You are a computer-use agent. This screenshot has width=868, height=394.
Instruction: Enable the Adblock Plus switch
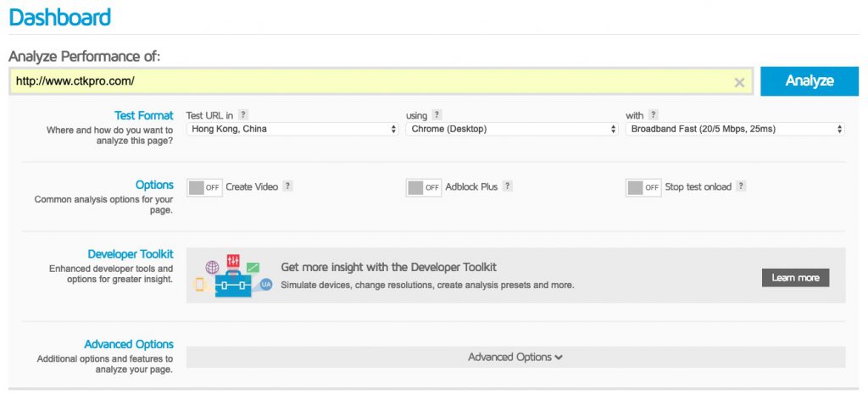pos(424,187)
